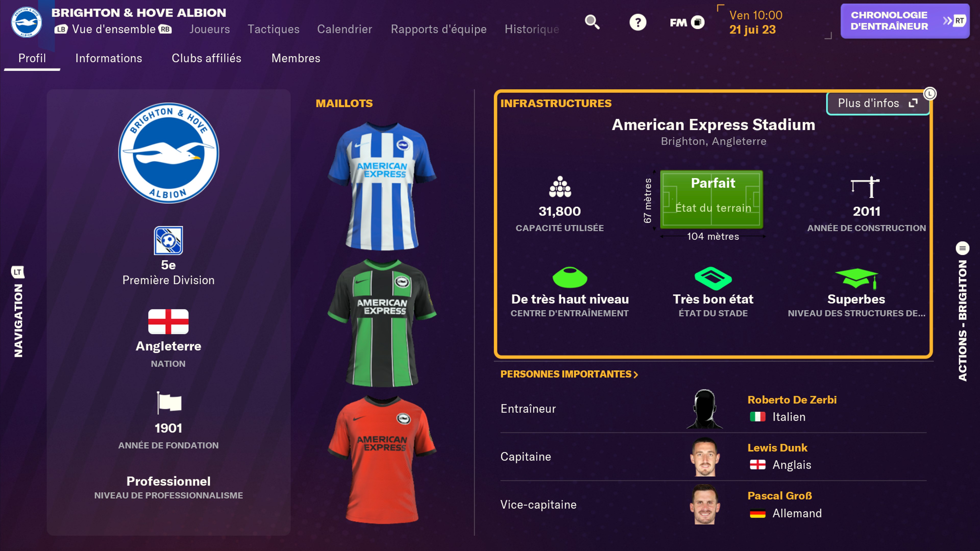Open Roberto De Zerbi's profile link
The height and width of the screenshot is (551, 980).
click(792, 400)
